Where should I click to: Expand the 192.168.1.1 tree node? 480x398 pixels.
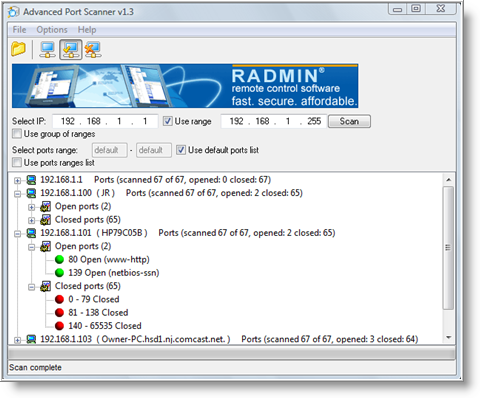click(x=17, y=181)
